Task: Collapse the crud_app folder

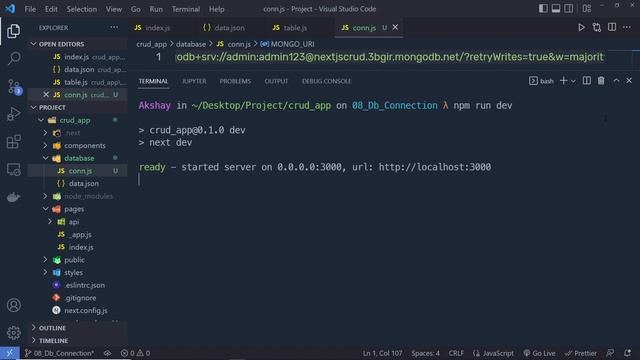Action: click(41, 120)
